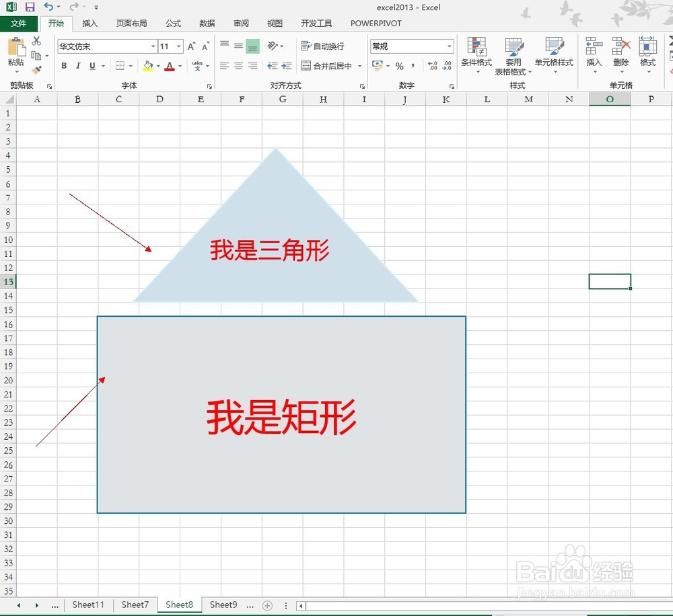Open the font name dropdown 华文仿宋

click(x=153, y=46)
